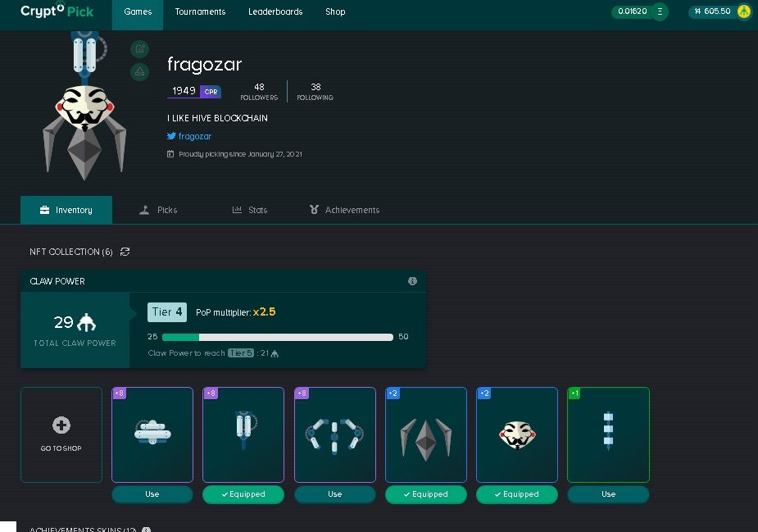Image resolution: width=758 pixels, height=532 pixels.
Task: Click the fragozar username heading
Action: pyautogui.click(x=205, y=65)
